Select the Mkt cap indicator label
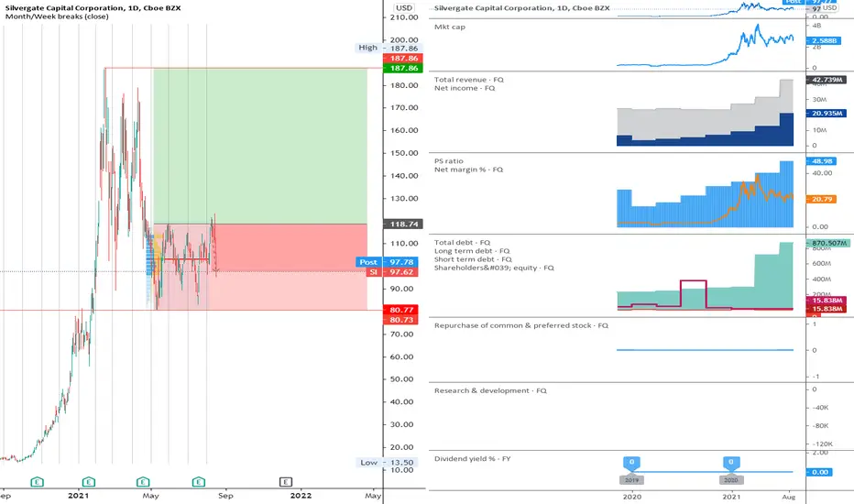Image resolution: width=854 pixels, height=504 pixels. [450, 27]
